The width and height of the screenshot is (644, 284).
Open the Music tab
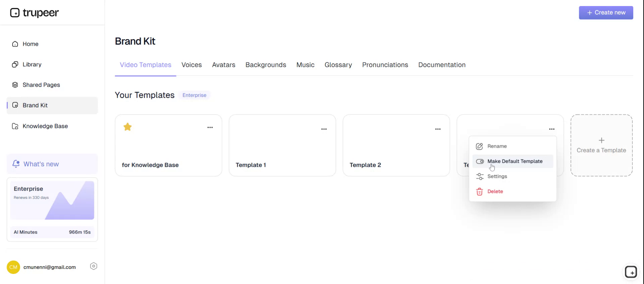pos(305,65)
